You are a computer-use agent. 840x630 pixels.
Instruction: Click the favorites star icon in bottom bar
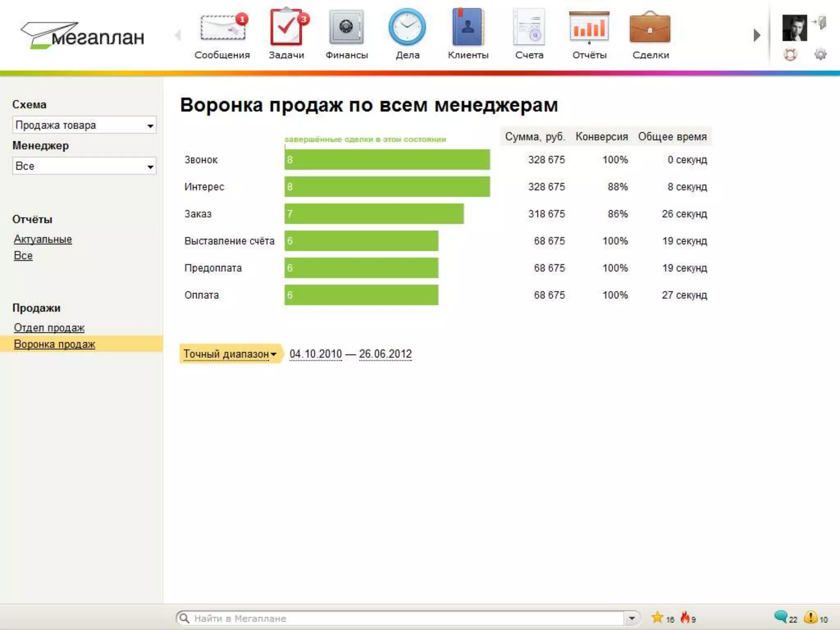point(657,617)
